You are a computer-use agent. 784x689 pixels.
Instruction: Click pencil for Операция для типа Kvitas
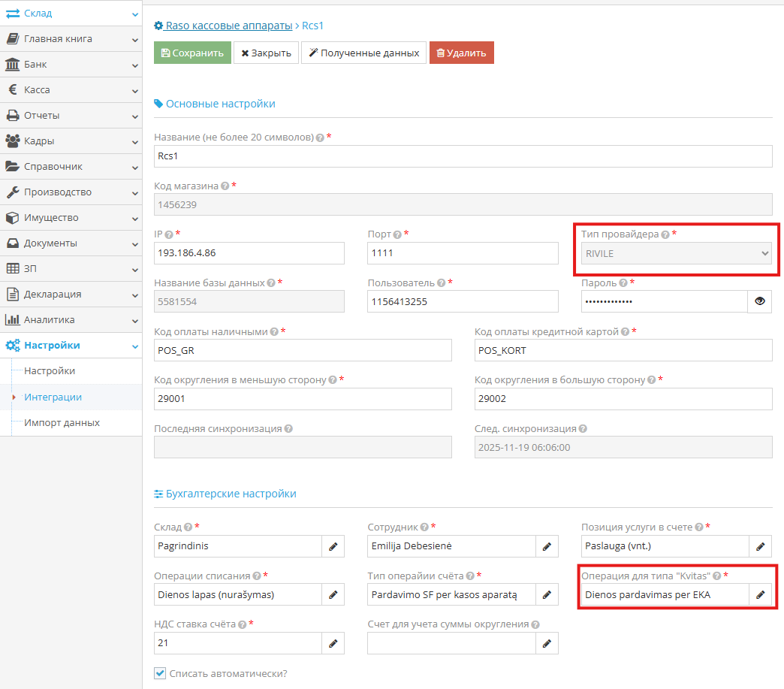[x=761, y=595]
